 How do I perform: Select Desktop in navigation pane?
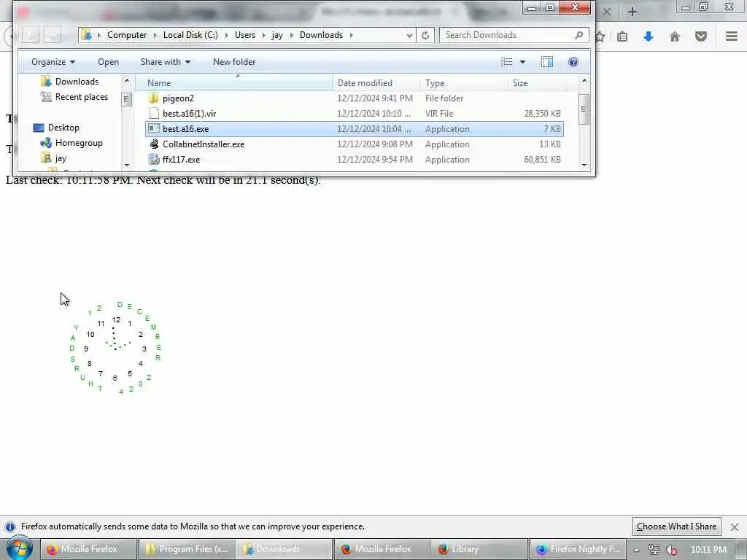[63, 128]
